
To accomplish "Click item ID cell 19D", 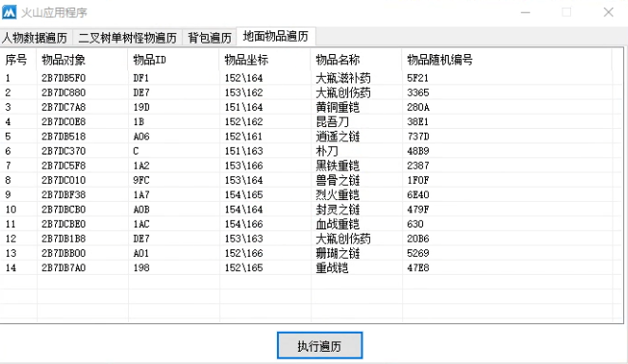I will point(141,107).
